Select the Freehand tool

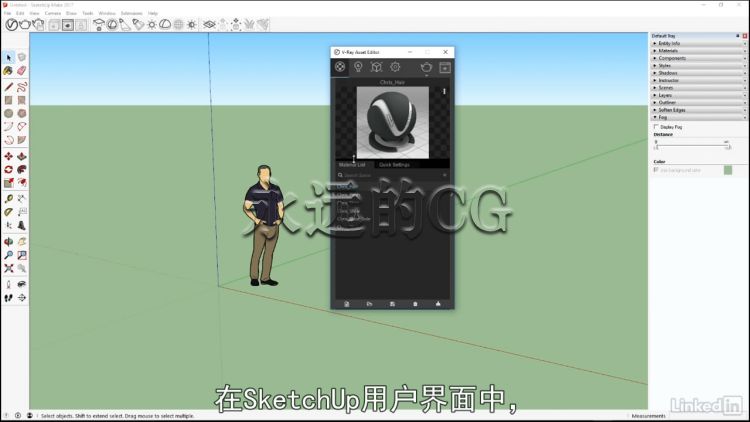[x=22, y=87]
